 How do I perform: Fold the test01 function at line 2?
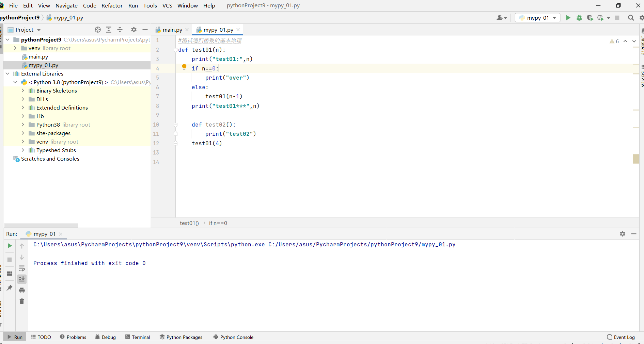(x=175, y=50)
